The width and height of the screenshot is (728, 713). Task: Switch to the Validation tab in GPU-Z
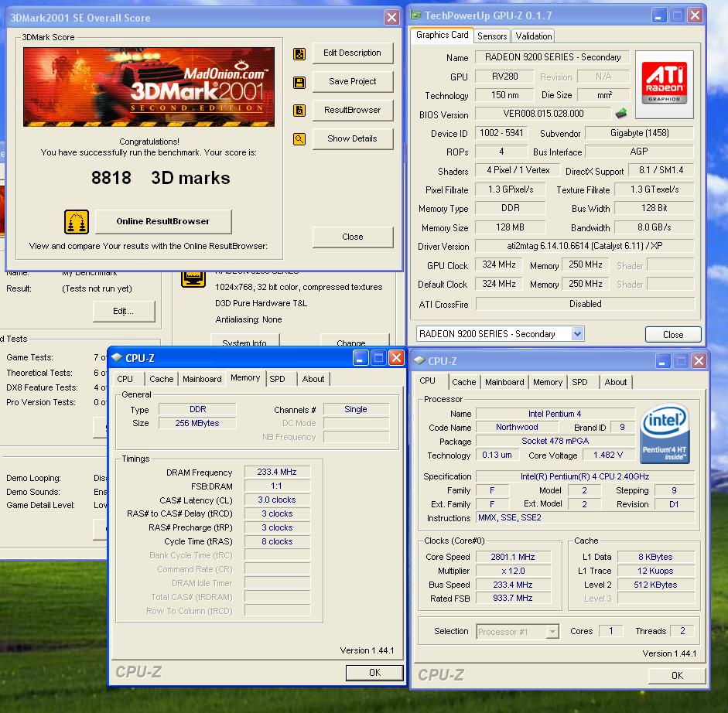(534, 36)
